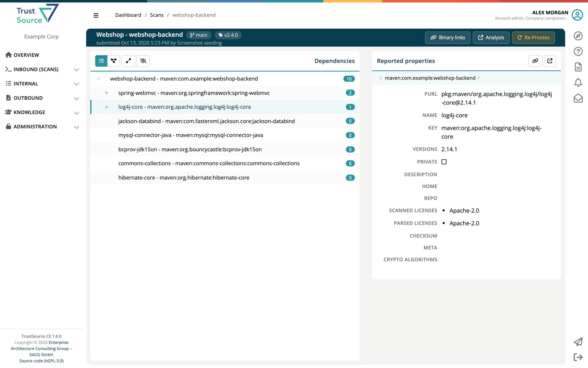Screen dimensions: 588x368
Task: Switch dependencies to list view
Action: tap(101, 61)
